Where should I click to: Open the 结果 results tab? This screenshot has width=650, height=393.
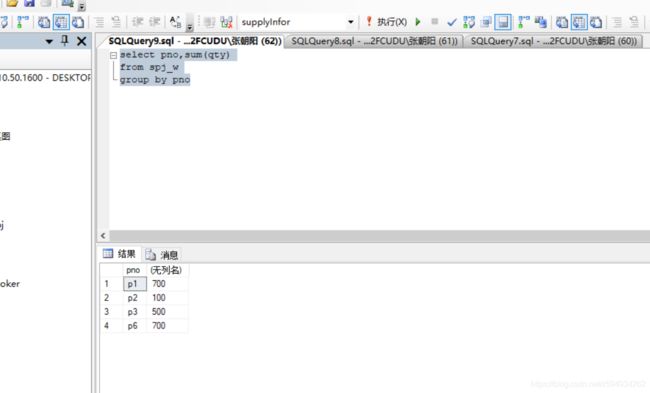120,254
